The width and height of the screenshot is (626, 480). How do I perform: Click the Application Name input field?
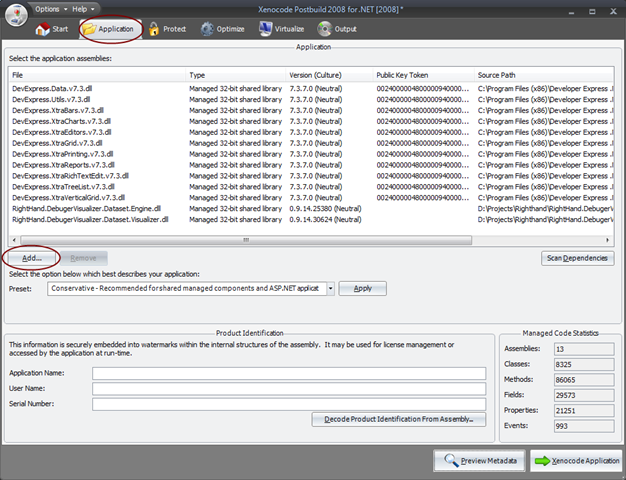(x=289, y=373)
